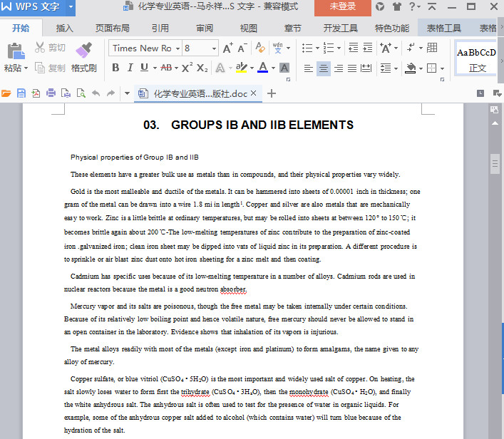
Task: Toggle strikethrough AB formatting
Action: coord(166,68)
